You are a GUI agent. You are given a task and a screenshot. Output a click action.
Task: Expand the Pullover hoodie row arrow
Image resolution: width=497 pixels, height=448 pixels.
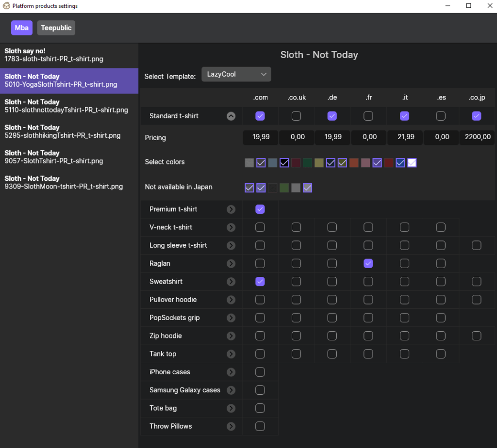231,300
